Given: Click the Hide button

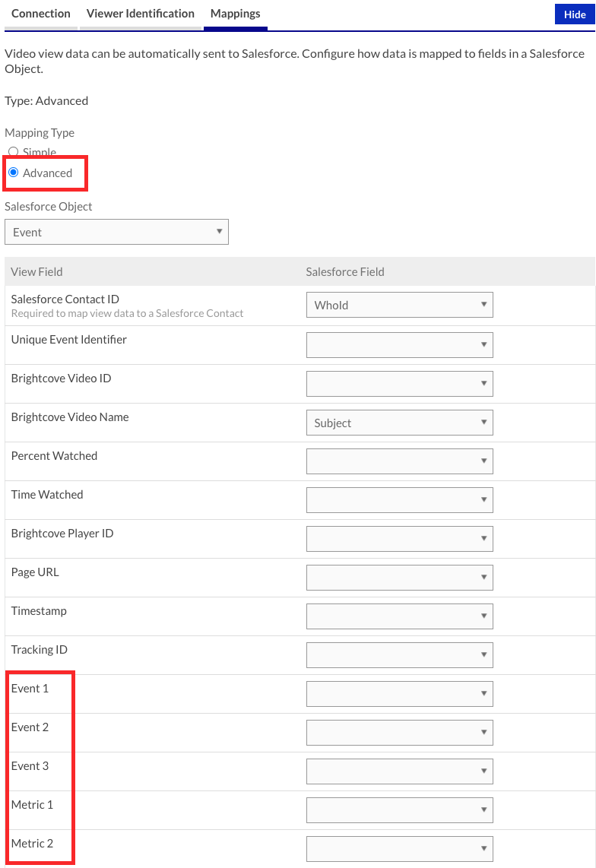Looking at the screenshot, I should click(x=574, y=14).
